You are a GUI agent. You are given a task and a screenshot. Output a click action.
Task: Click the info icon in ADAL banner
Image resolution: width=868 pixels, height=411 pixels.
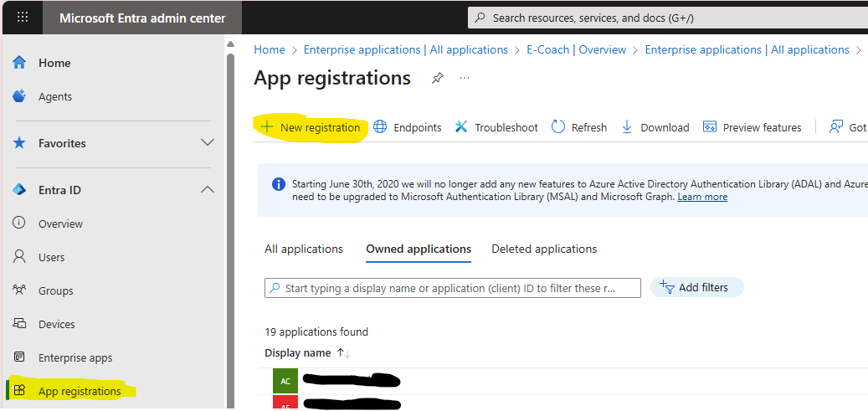(x=279, y=184)
